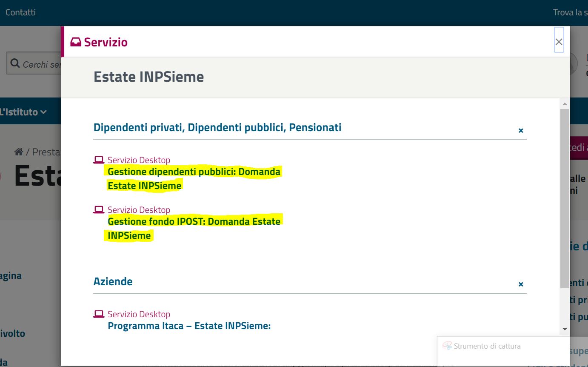
Task: Click the Servizio inbox icon in dialog header
Action: click(76, 42)
